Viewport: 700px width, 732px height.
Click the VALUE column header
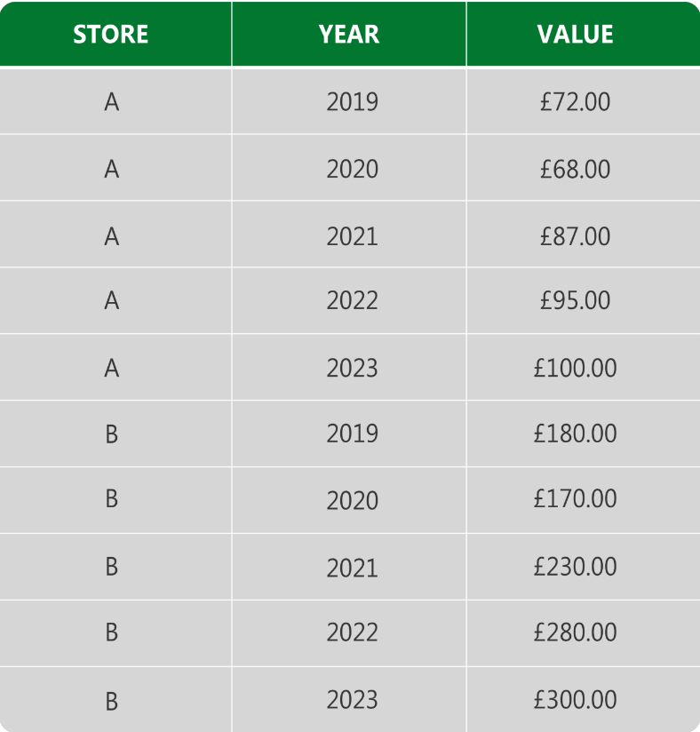coord(575,35)
